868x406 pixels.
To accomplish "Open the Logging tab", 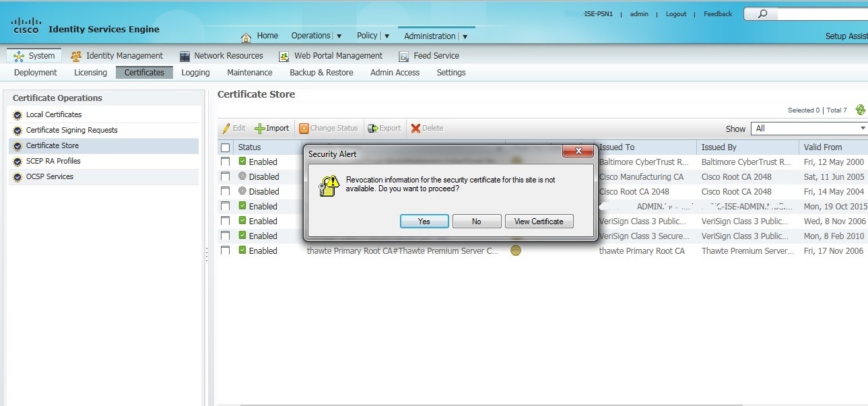I will pos(196,73).
